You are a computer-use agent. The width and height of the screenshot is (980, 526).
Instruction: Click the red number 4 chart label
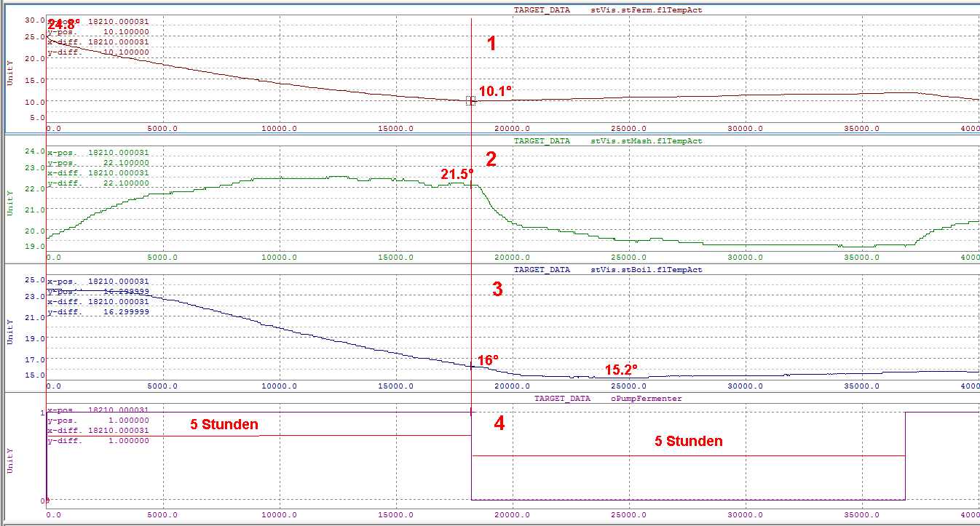(x=499, y=423)
